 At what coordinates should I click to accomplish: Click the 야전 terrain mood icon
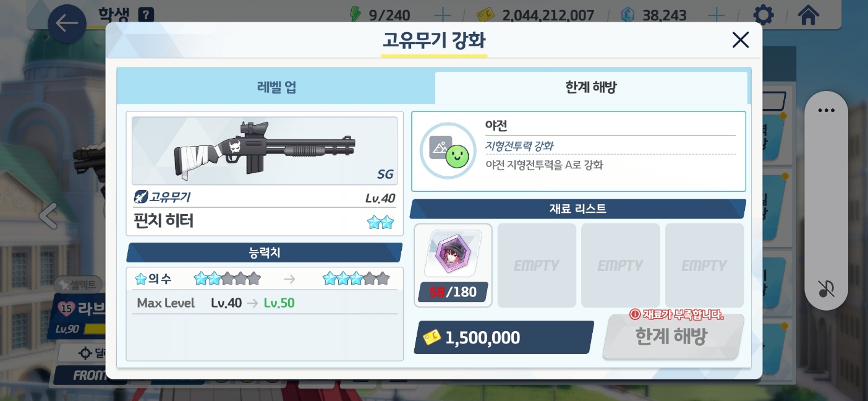[x=448, y=151]
